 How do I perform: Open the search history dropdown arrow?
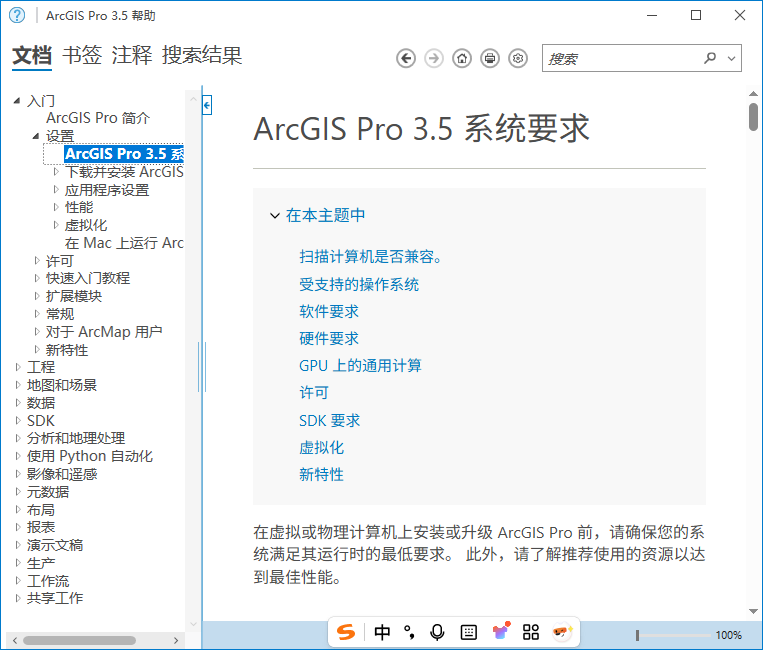(731, 58)
